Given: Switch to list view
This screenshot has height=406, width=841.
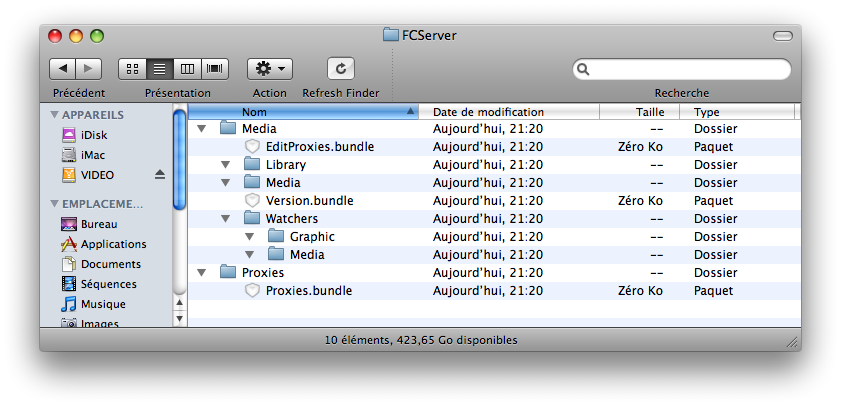Looking at the screenshot, I should pyautogui.click(x=160, y=69).
